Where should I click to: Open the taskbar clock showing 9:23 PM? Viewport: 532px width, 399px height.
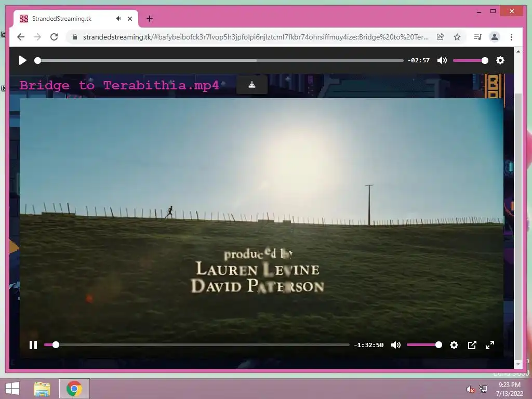click(509, 389)
